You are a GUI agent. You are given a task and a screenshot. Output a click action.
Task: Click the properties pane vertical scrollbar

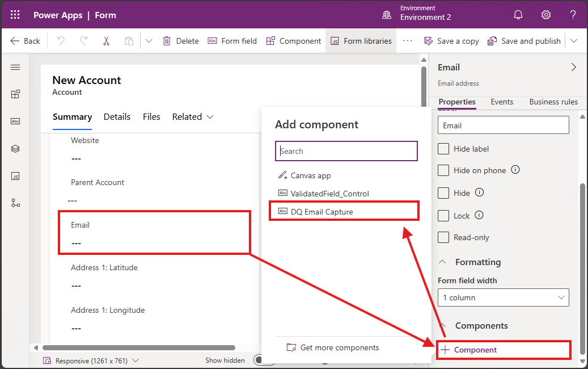pos(582,269)
